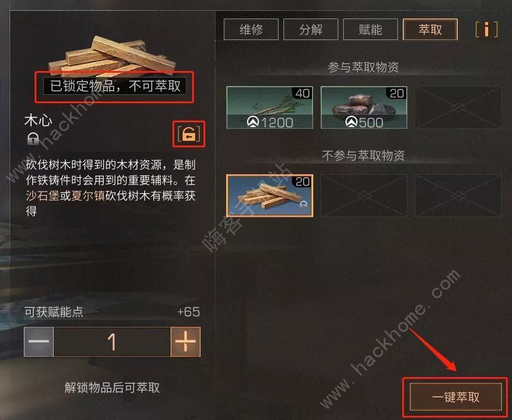Click the 一键萃取 button
The image size is (512, 420).
(x=455, y=397)
